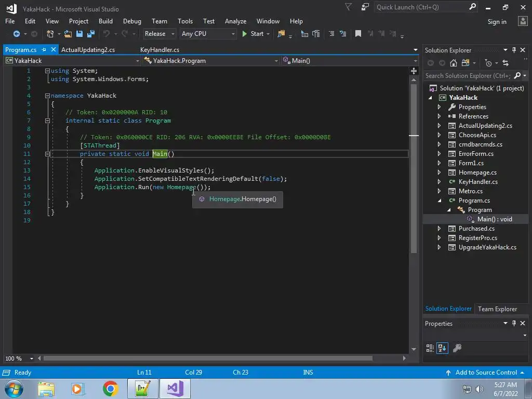Collapse the Main method outlining box
532x399 pixels.
click(x=47, y=154)
